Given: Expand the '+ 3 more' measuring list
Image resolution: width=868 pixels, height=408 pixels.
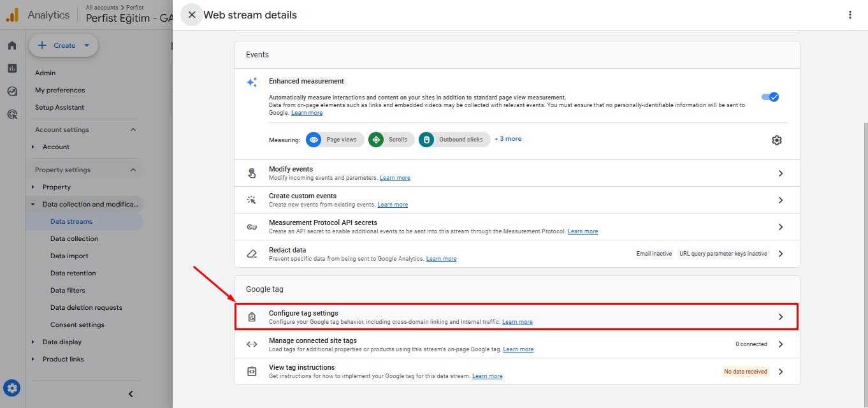Looking at the screenshot, I should click(507, 139).
